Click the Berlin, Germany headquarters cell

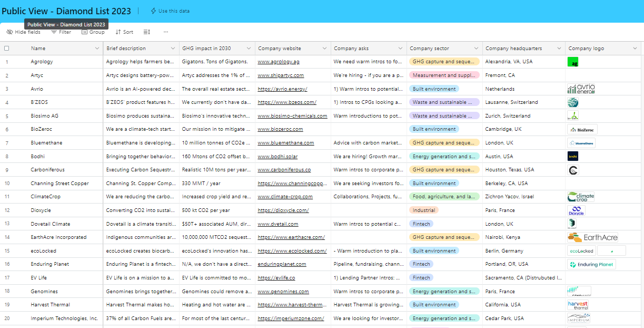point(523,251)
